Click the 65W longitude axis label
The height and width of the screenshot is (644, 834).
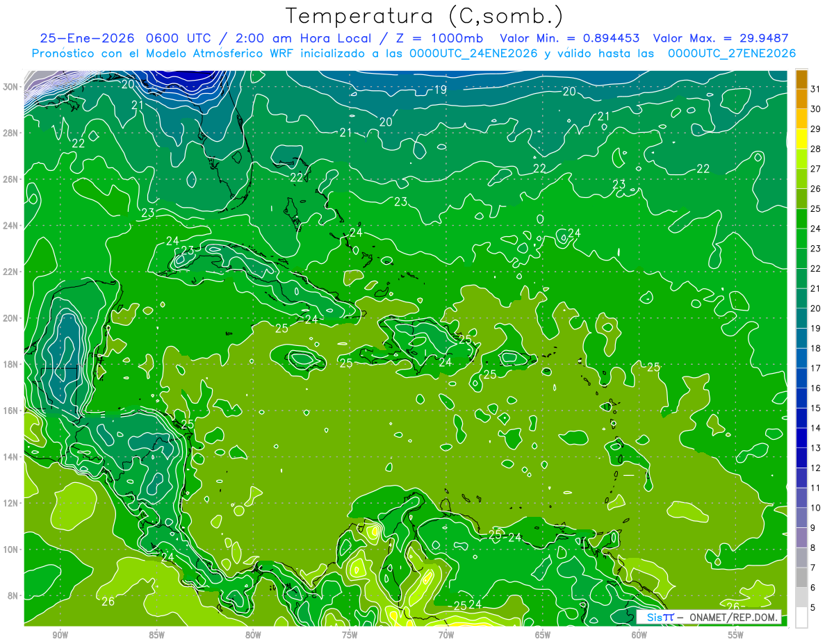(543, 635)
